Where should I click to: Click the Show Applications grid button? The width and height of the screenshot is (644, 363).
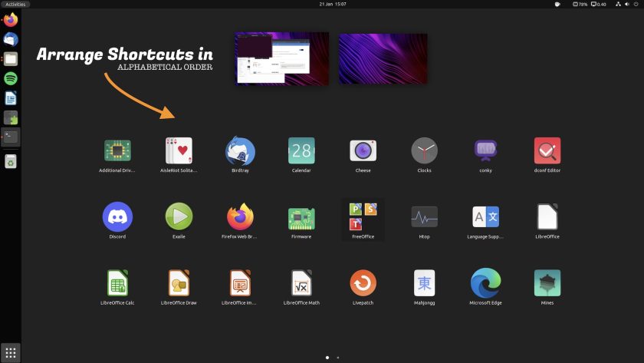coord(11,353)
